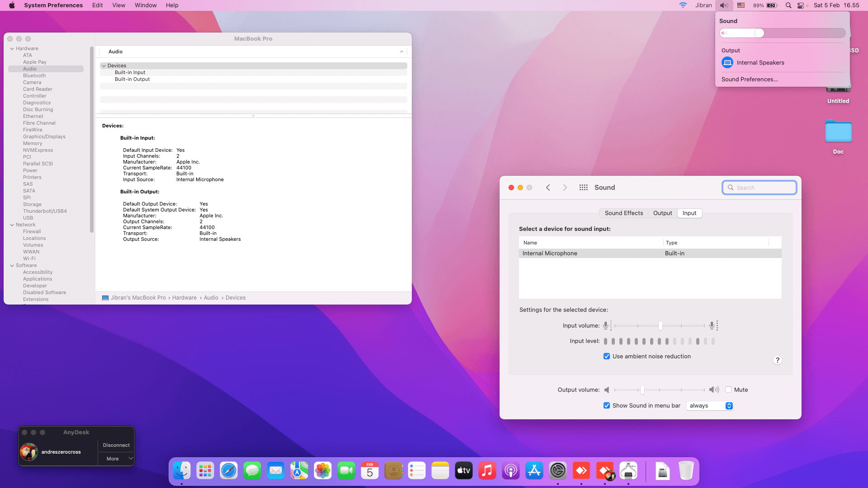The height and width of the screenshot is (488, 868).
Task: Select Built-in Output in Devices list
Action: 132,80
